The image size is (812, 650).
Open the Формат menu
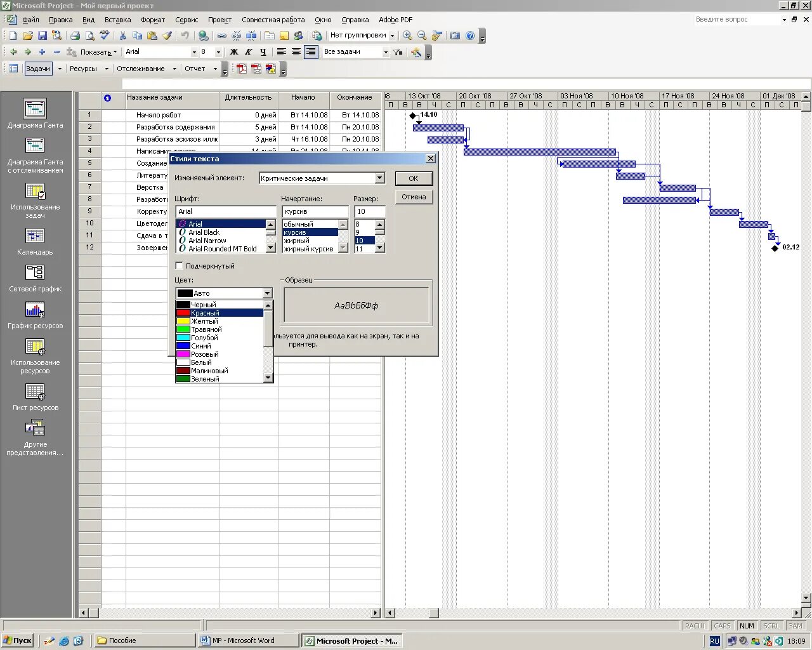point(153,20)
